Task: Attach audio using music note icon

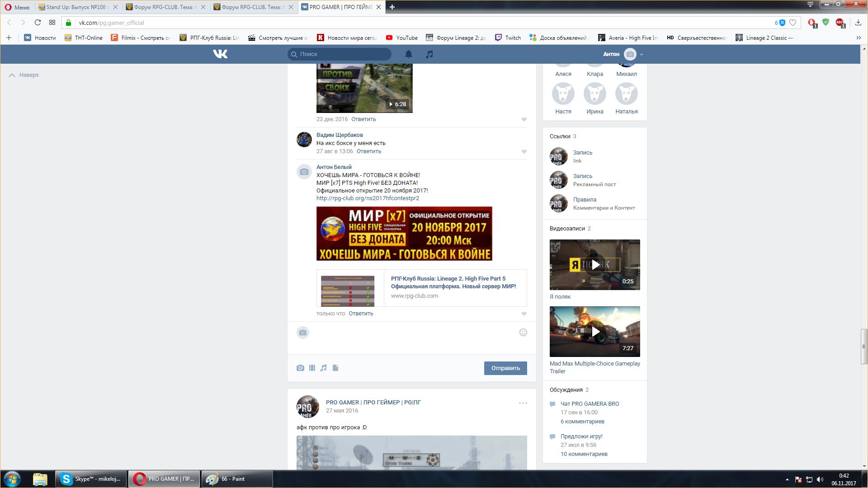Action: 323,368
